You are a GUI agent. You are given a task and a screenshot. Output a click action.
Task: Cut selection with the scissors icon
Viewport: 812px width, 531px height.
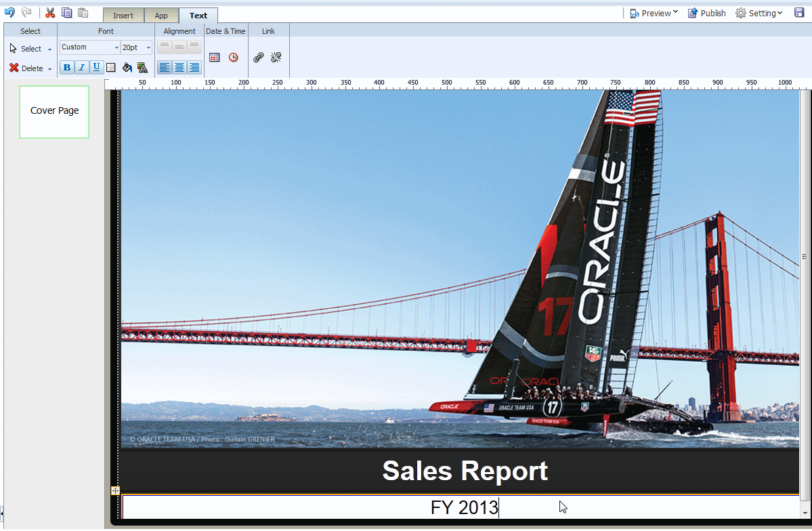[50, 12]
